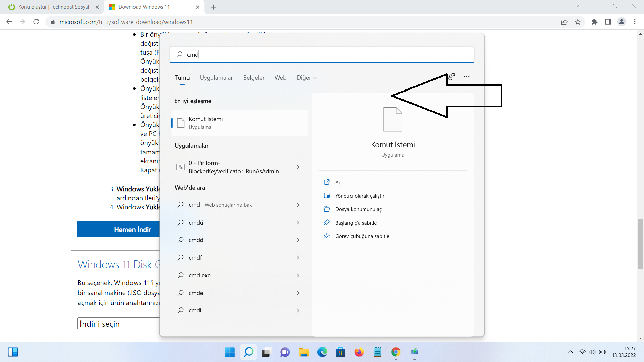Show hidden tray icons chevron
This screenshot has height=362, width=644.
pos(570,352)
